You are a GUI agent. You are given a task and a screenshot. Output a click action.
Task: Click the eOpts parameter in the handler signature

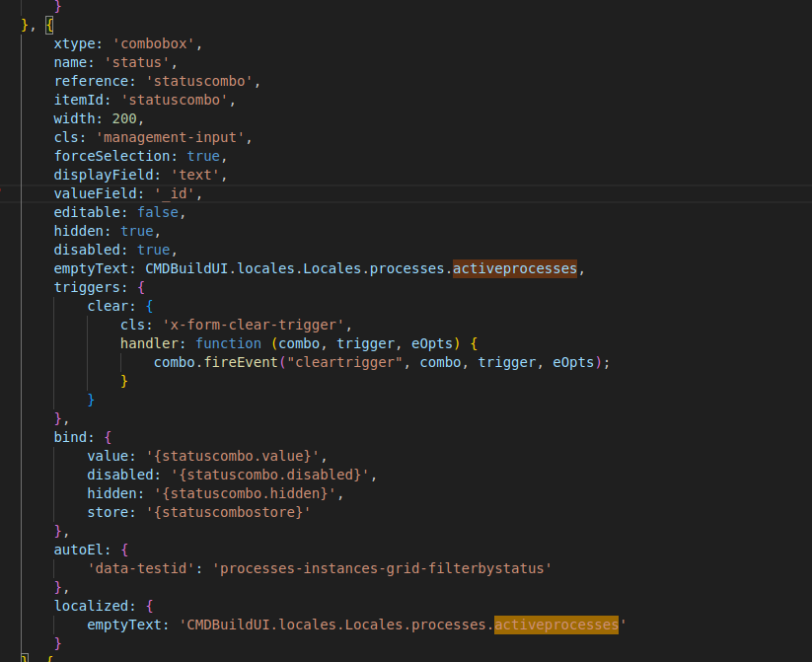point(432,343)
